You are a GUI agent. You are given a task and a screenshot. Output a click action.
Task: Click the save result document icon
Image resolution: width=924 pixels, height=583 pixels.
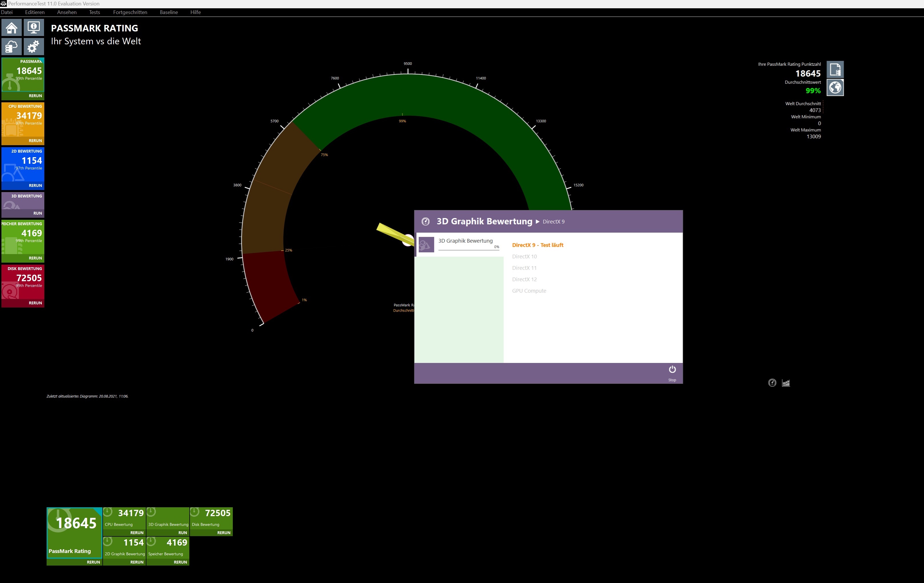pos(835,70)
